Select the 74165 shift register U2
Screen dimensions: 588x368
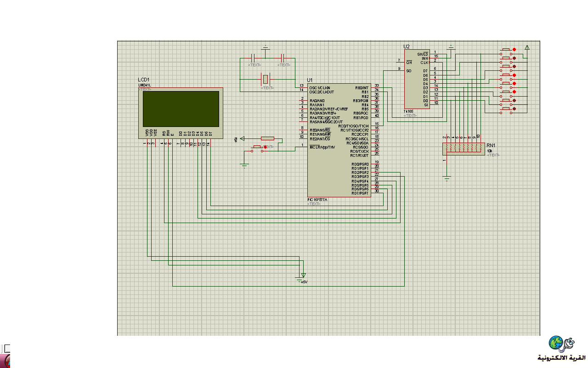417,78
